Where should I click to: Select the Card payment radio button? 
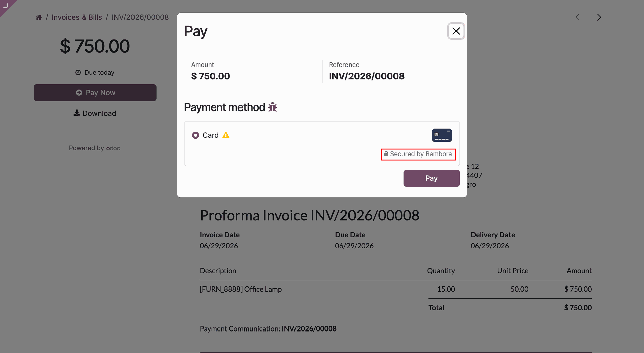coord(195,135)
